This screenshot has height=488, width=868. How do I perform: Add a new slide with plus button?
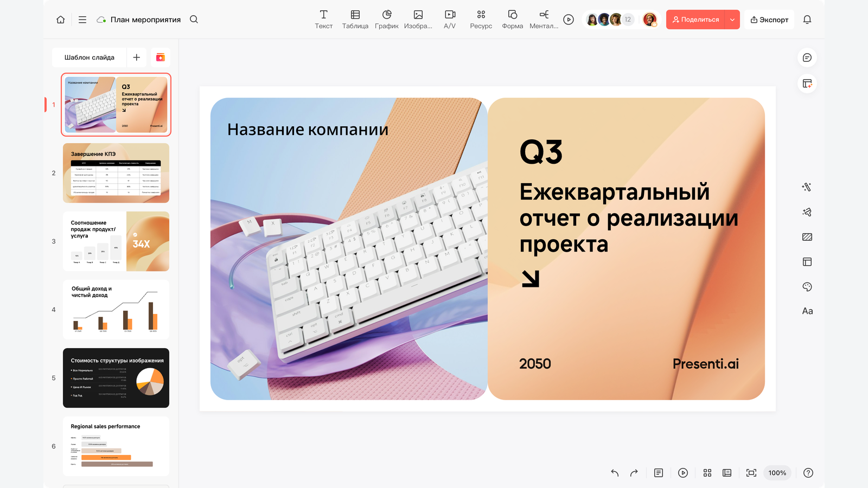pyautogui.click(x=137, y=57)
